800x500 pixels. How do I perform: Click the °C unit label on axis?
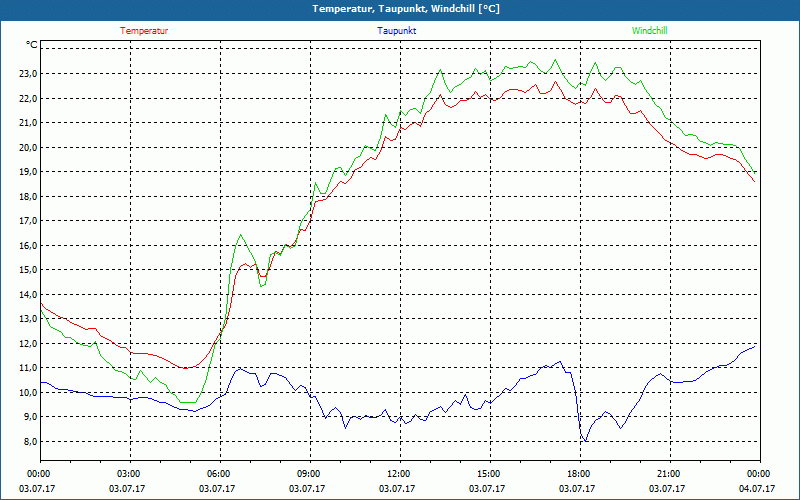pos(31,45)
